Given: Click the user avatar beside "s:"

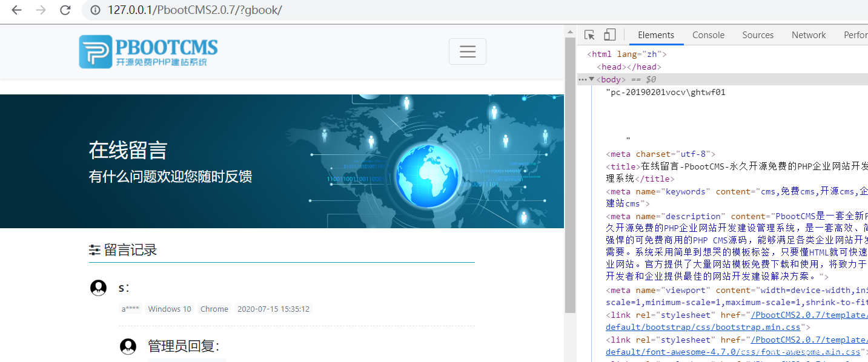Looking at the screenshot, I should [x=98, y=288].
